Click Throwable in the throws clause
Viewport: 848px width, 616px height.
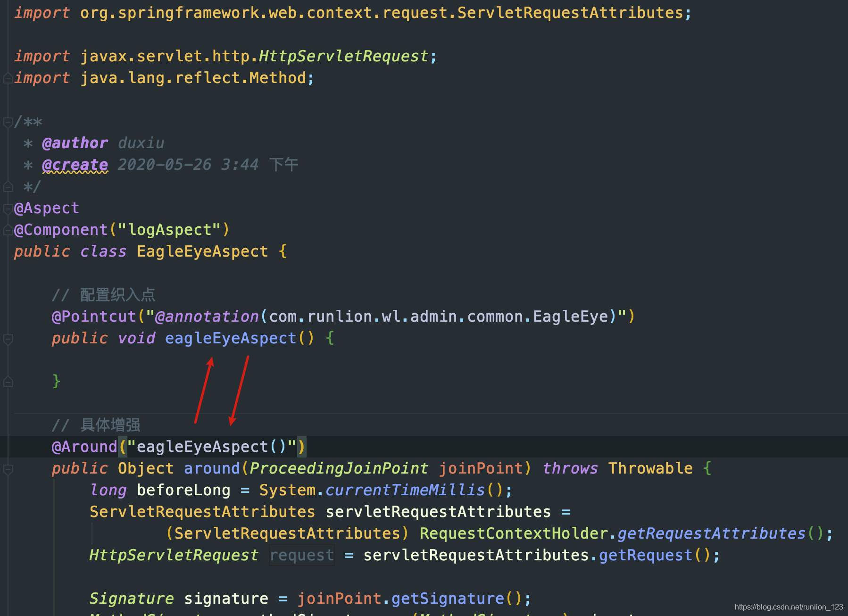[650, 468]
